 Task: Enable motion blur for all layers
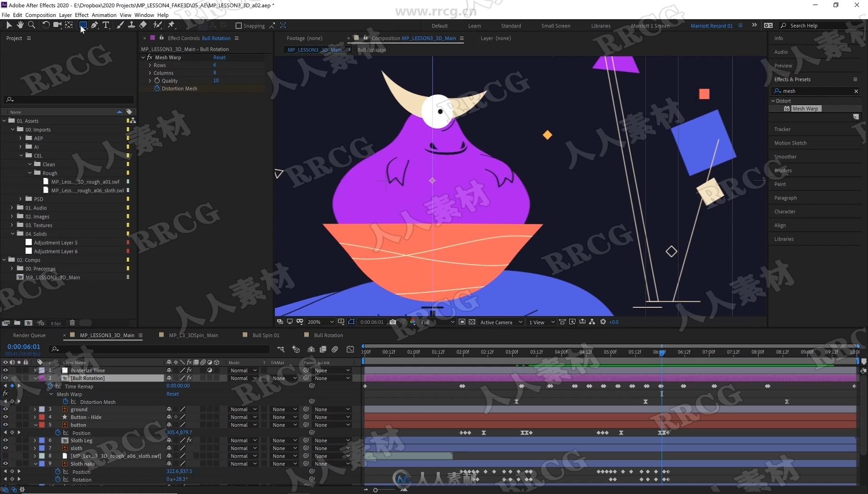click(335, 349)
